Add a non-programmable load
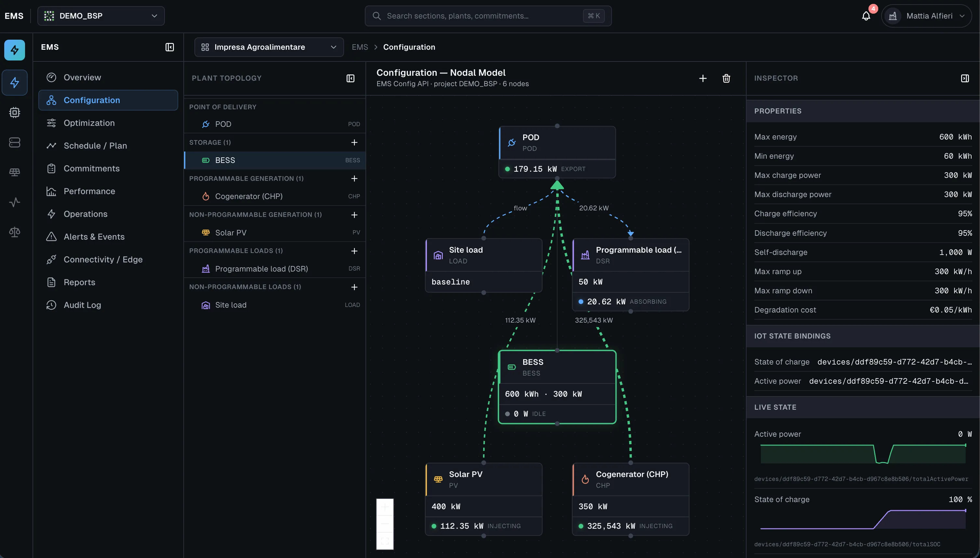The image size is (980, 558). [x=354, y=287]
